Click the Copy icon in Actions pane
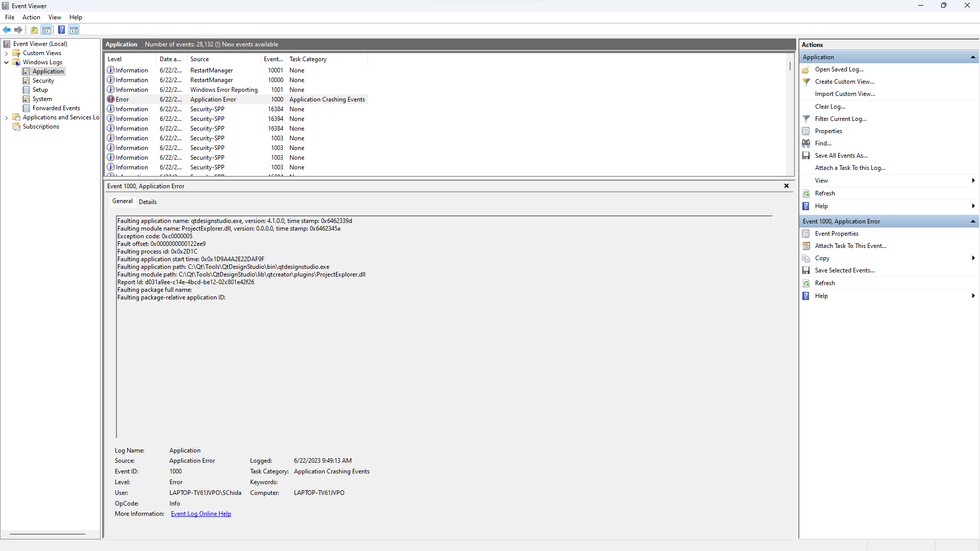The width and height of the screenshot is (980, 551). 806,258
